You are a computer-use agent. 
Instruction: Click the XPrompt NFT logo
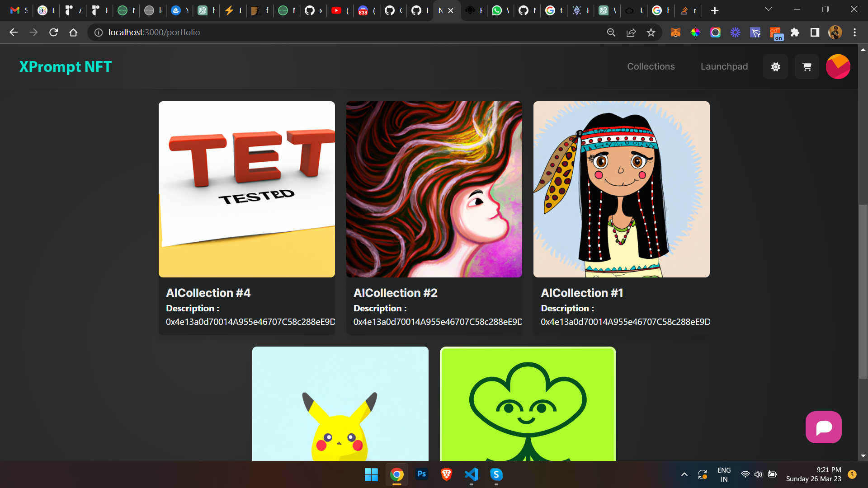(65, 67)
